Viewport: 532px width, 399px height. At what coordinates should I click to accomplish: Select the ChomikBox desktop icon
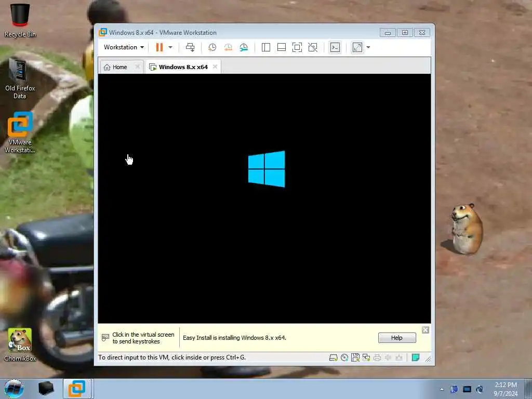tap(20, 345)
